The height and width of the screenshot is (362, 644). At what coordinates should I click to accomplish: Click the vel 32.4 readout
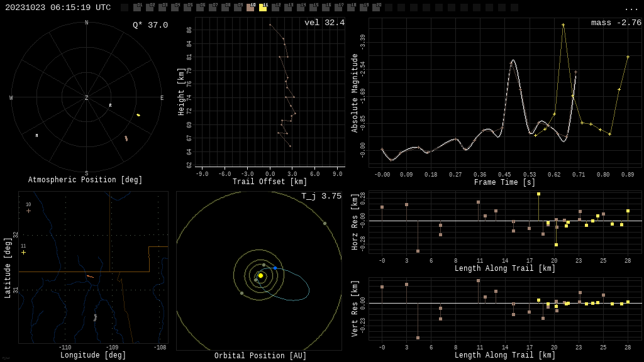325,23
